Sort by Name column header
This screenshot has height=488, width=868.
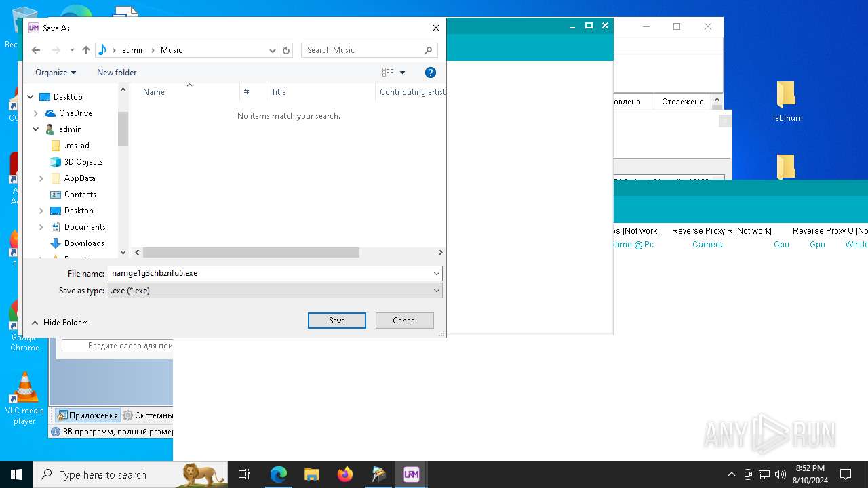(x=188, y=92)
